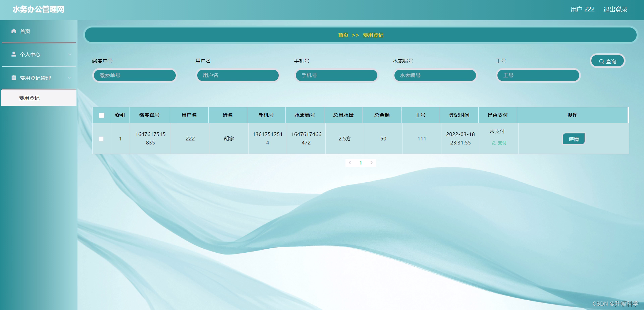Select the magnifier icon inside 查询 button
Screen dimensions: 644x310
pyautogui.click(x=601, y=61)
